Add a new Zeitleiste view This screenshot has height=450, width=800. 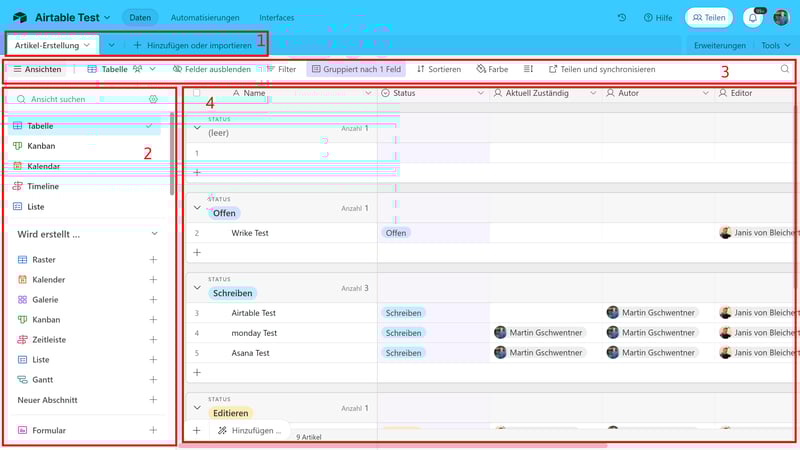(x=153, y=339)
